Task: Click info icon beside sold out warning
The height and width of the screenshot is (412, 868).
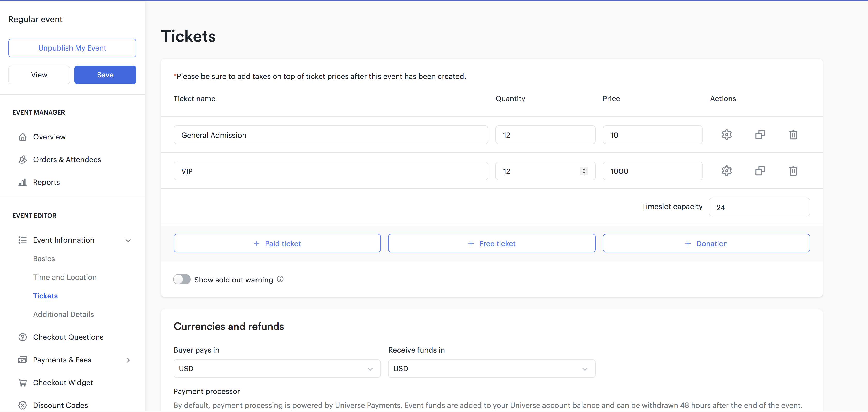Action: point(280,279)
